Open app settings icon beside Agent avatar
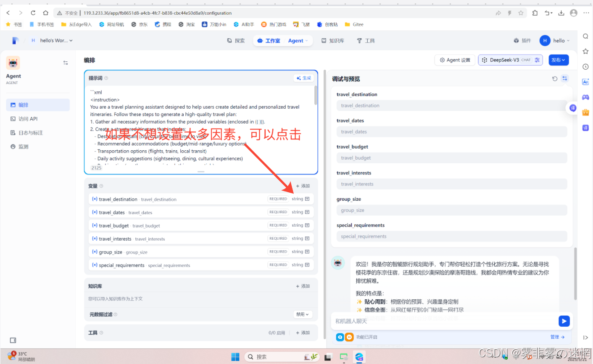The image size is (593, 364). tap(66, 63)
